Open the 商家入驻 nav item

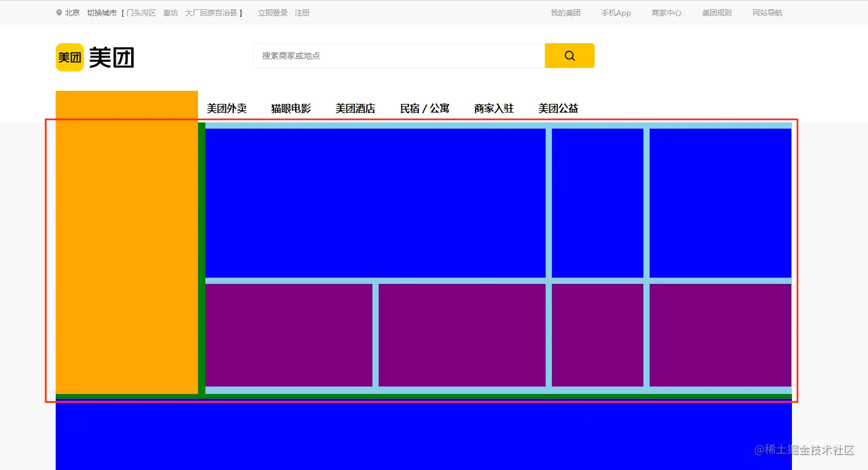[494, 109]
